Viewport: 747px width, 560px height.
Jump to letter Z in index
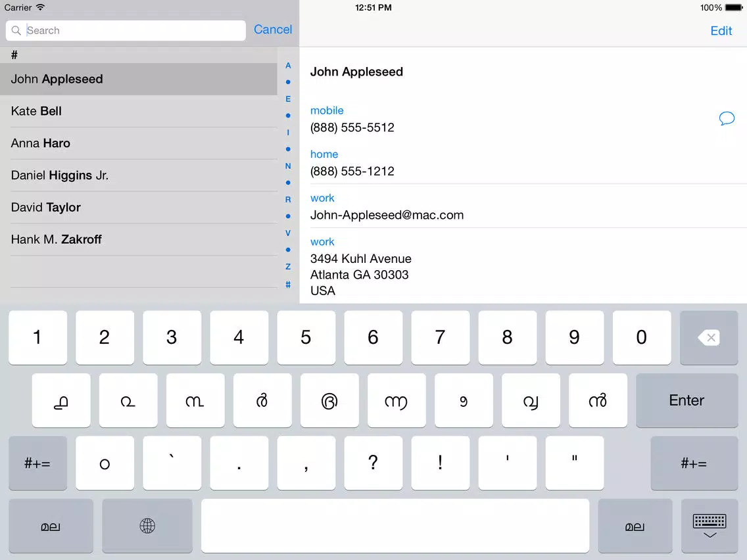(x=288, y=267)
